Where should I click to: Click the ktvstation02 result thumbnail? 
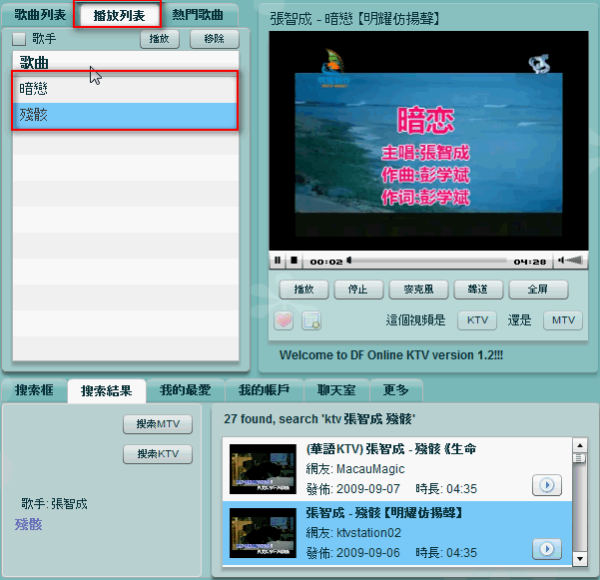click(263, 533)
